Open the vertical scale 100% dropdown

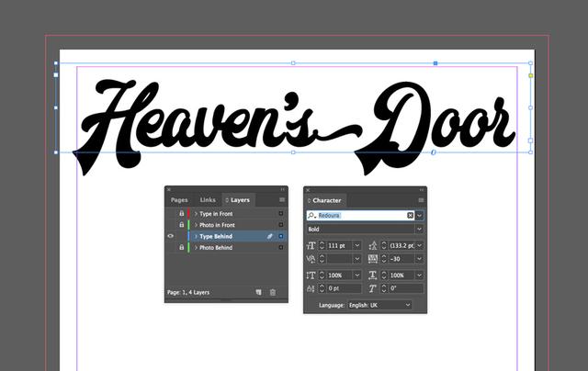pyautogui.click(x=357, y=275)
